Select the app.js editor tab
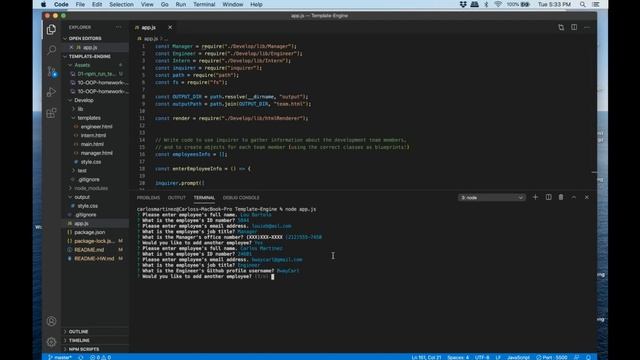Screen dimensions: 640x360 coord(149,27)
